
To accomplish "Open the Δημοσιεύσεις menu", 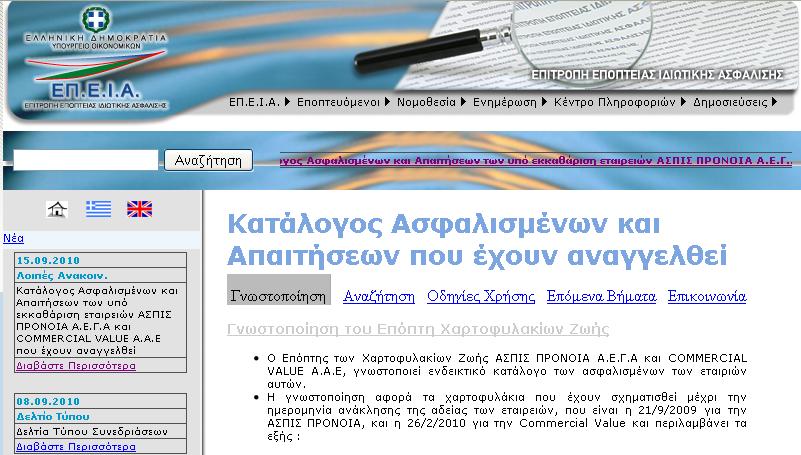I will (x=730, y=102).
